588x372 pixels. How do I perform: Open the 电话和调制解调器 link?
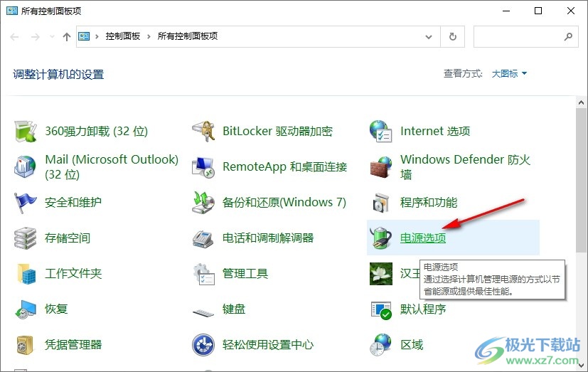pyautogui.click(x=268, y=238)
